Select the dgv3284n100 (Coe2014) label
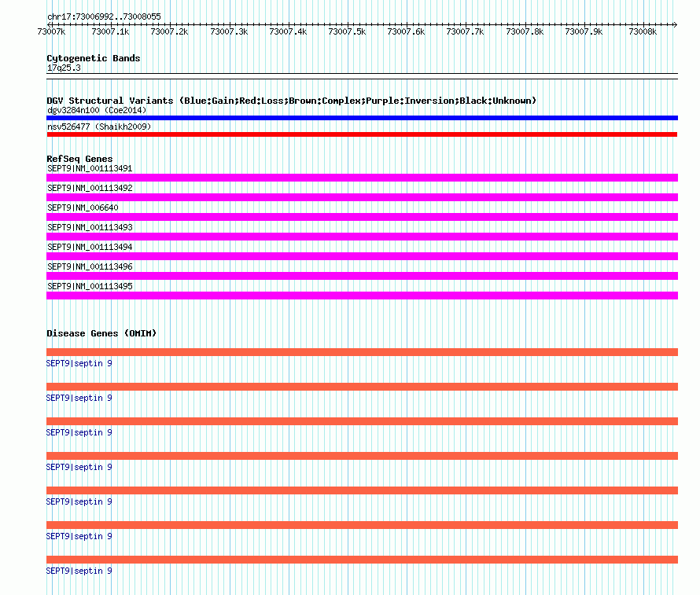Screen dimensions: 700x595 [x=97, y=110]
